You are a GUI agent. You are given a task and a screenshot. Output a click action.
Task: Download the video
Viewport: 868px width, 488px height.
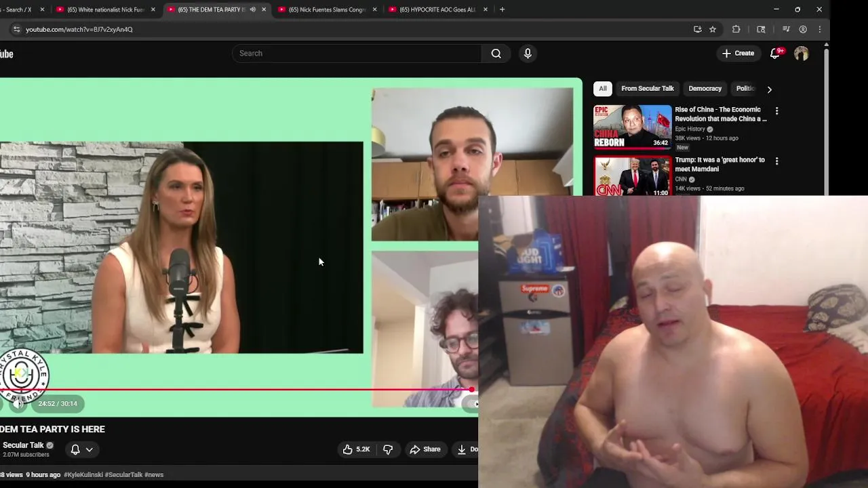coord(465,449)
